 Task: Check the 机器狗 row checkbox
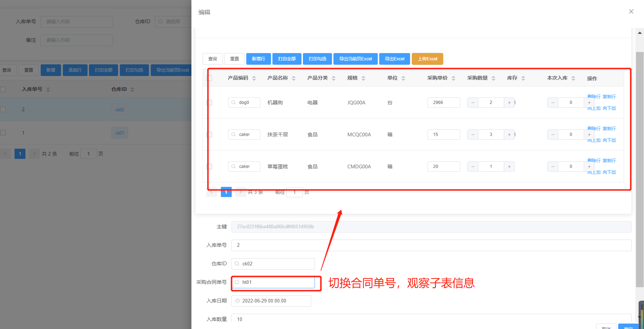tap(209, 103)
